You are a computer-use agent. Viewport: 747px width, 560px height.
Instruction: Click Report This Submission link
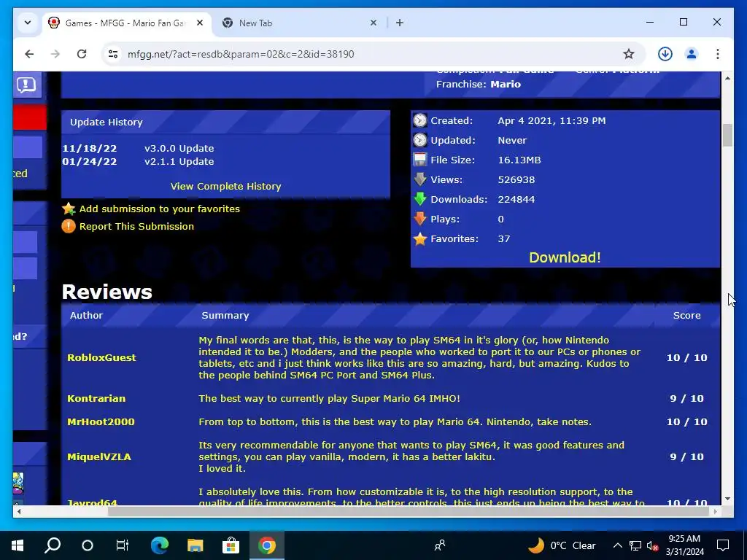pyautogui.click(x=136, y=226)
